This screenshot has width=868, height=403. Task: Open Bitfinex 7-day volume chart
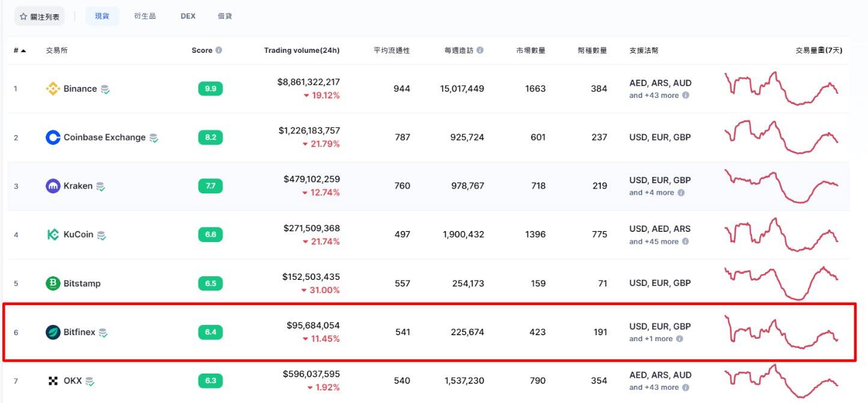click(781, 332)
